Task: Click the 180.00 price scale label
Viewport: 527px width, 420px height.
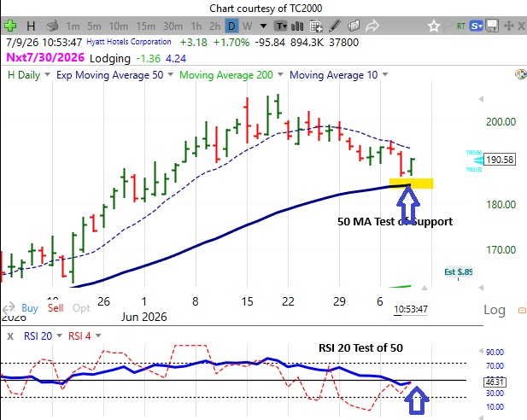Action: click(501, 204)
